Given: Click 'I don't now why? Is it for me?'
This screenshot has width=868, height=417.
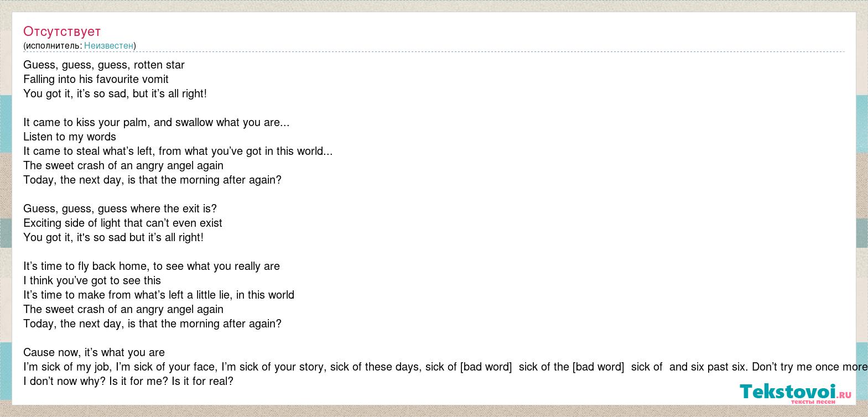Looking at the screenshot, I should coord(128,382).
